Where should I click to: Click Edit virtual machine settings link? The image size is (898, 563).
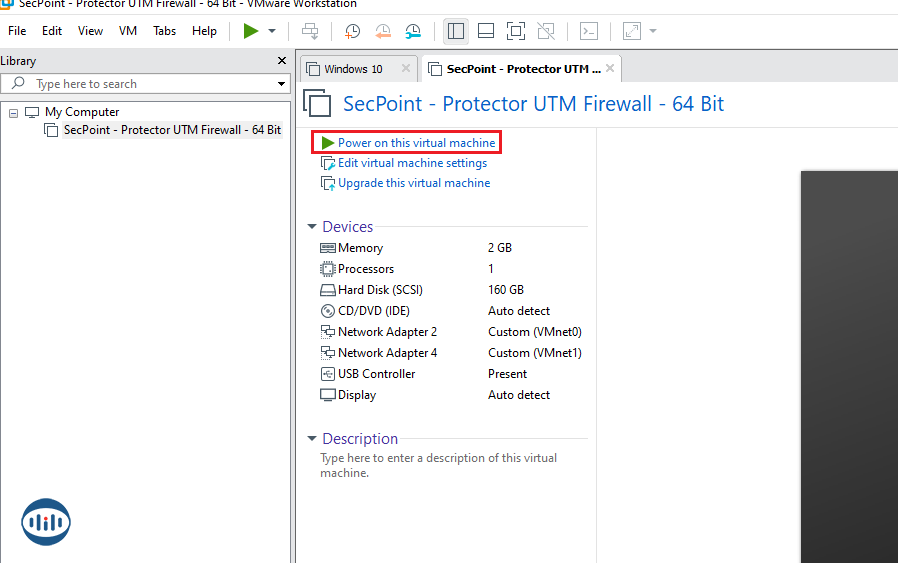click(x=412, y=163)
